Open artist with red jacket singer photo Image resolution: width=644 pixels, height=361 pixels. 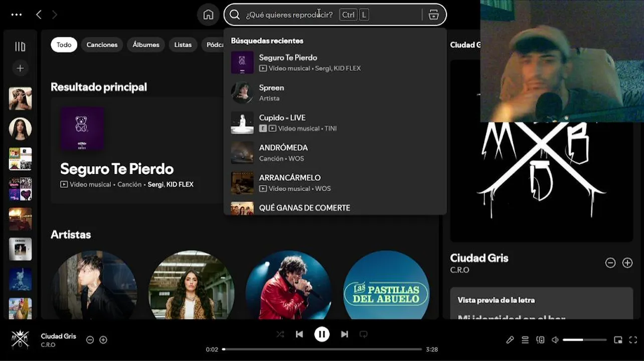pos(288,285)
